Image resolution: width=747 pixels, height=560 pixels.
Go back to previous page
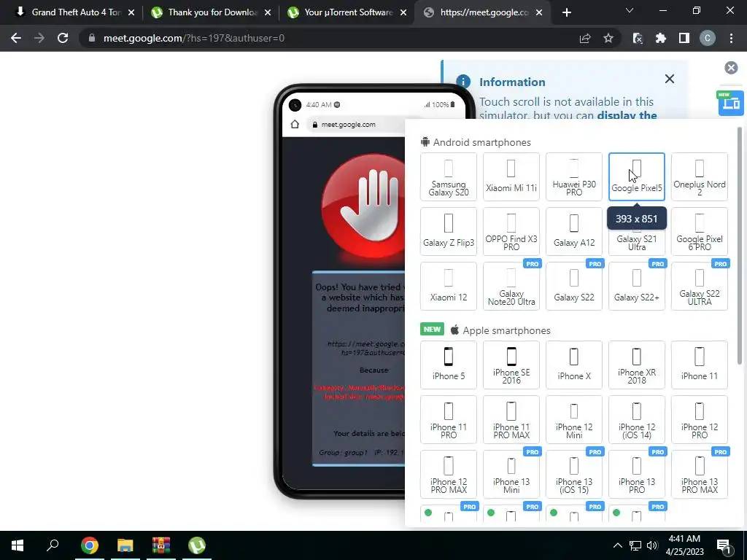(16, 38)
